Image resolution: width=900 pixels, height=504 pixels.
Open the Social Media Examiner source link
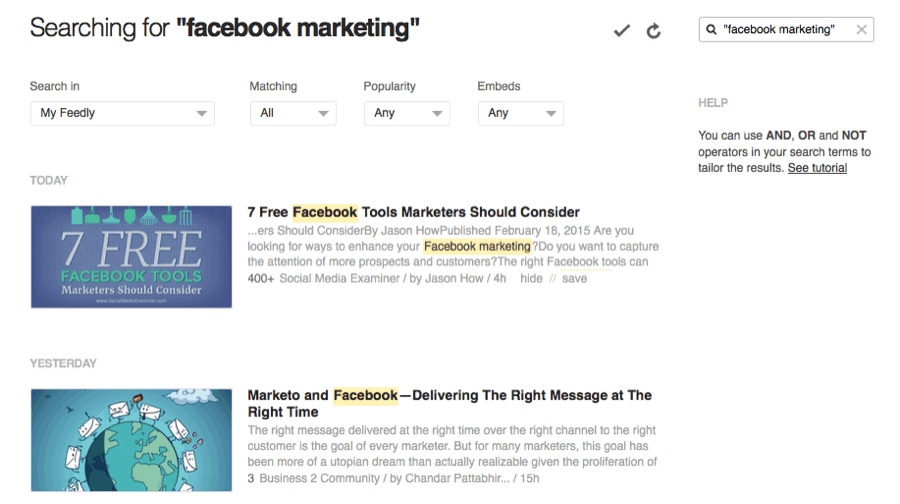click(x=339, y=278)
